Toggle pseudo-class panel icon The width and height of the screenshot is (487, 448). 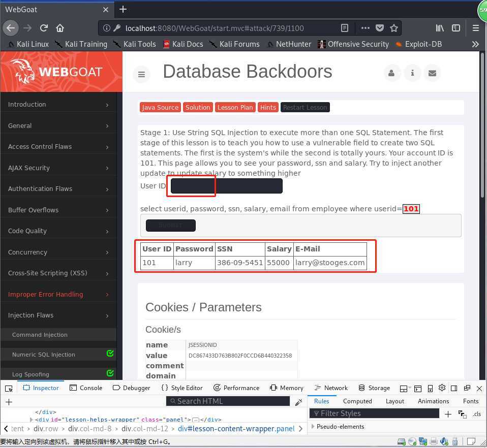(x=463, y=414)
